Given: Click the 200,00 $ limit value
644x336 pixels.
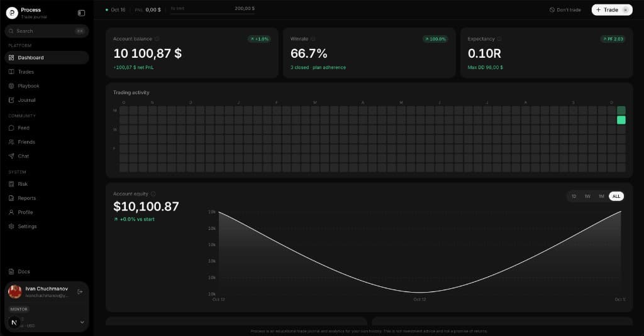Looking at the screenshot, I should (x=245, y=8).
